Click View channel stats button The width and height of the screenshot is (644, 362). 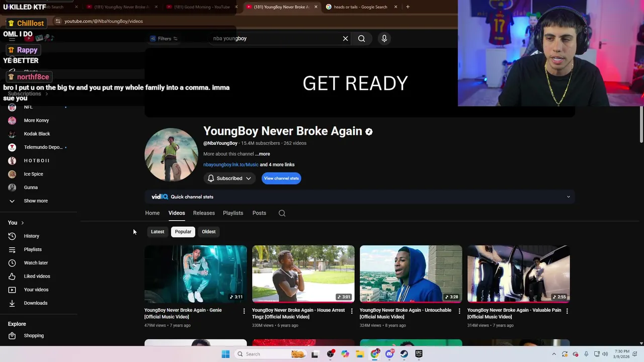[281, 178]
